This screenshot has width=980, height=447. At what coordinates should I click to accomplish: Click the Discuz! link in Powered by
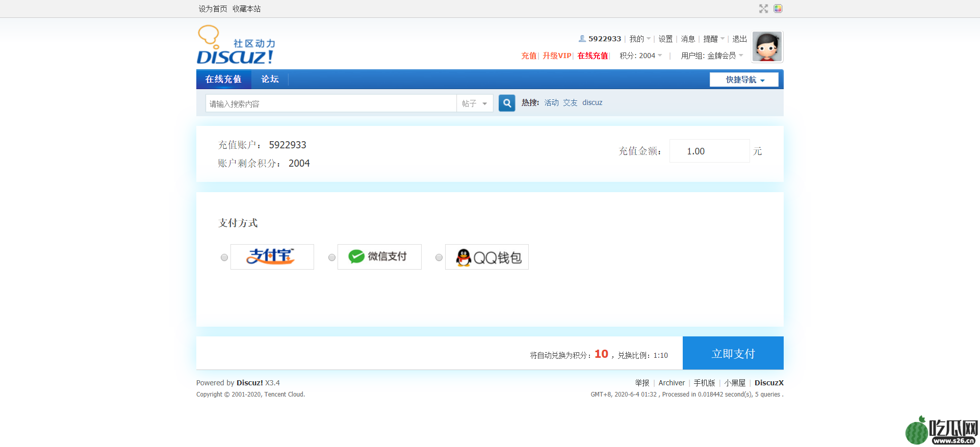tap(250, 383)
